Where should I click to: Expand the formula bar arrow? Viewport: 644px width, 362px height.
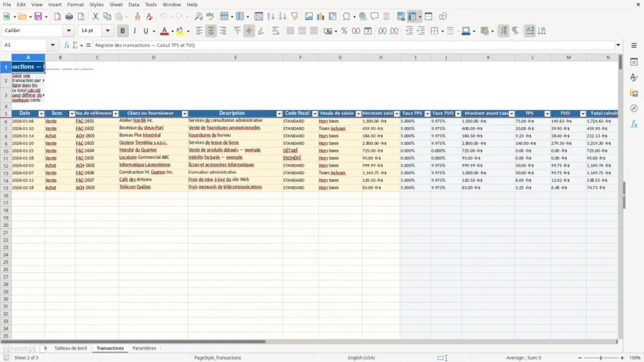click(618, 45)
